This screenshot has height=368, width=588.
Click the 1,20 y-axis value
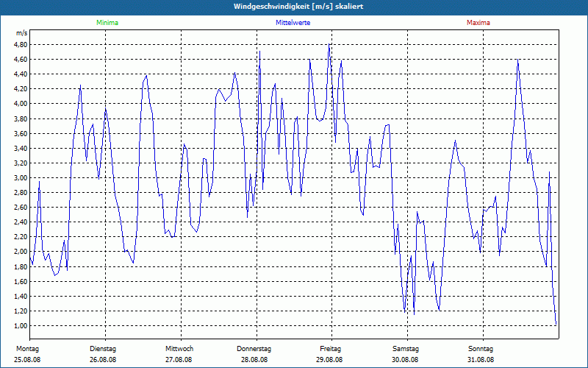(x=22, y=311)
